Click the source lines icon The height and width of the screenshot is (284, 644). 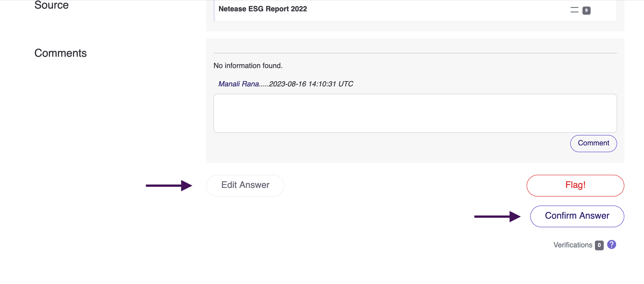(x=574, y=10)
